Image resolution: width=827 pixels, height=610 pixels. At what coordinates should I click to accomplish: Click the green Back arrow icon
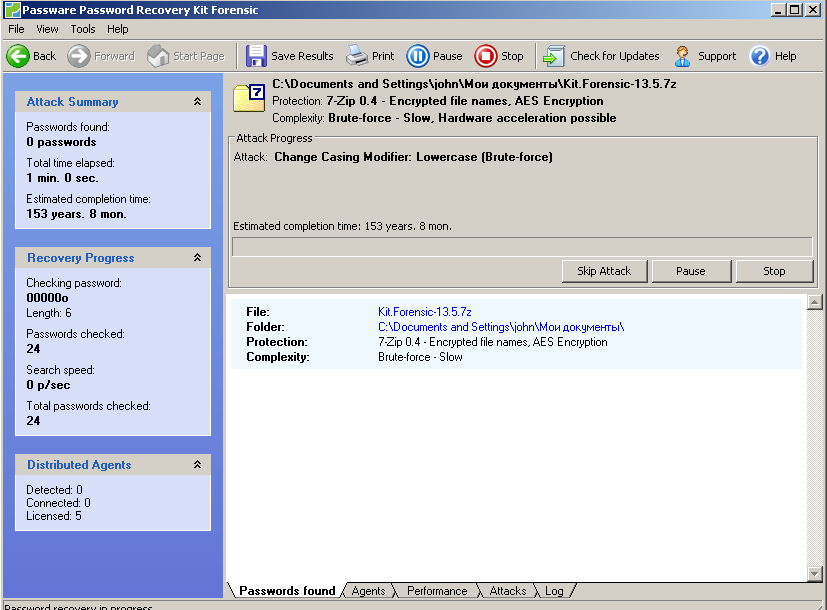pos(18,56)
